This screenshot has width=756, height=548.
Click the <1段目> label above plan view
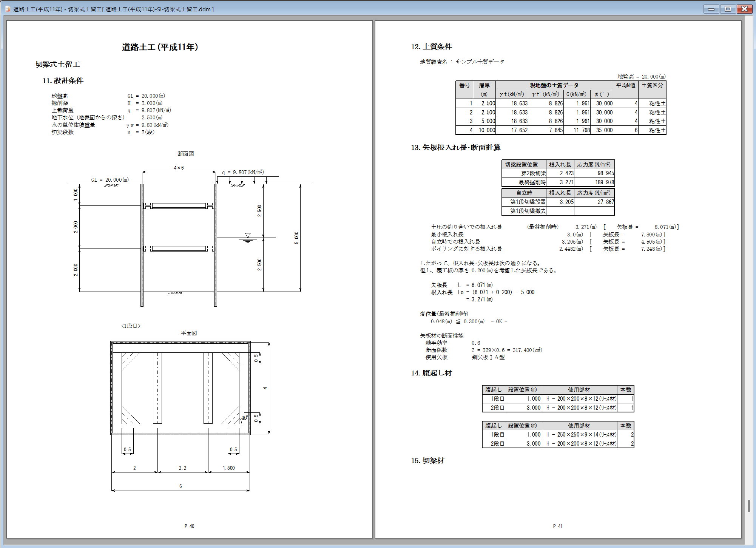[x=131, y=326]
